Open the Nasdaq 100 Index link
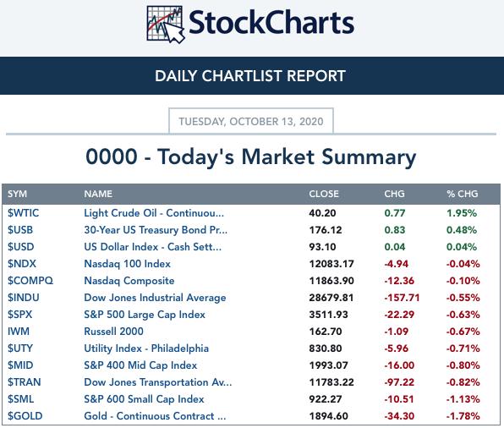 pos(128,264)
